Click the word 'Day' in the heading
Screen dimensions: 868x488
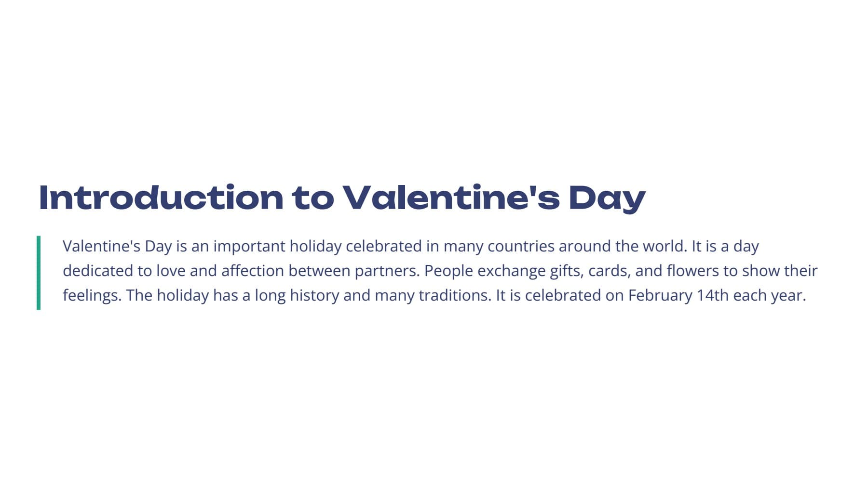pyautogui.click(x=607, y=198)
